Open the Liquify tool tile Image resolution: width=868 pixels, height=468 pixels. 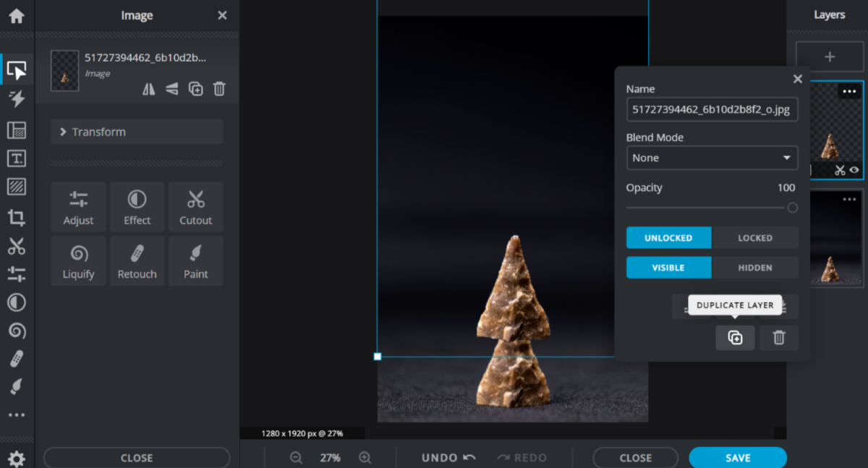pos(78,261)
